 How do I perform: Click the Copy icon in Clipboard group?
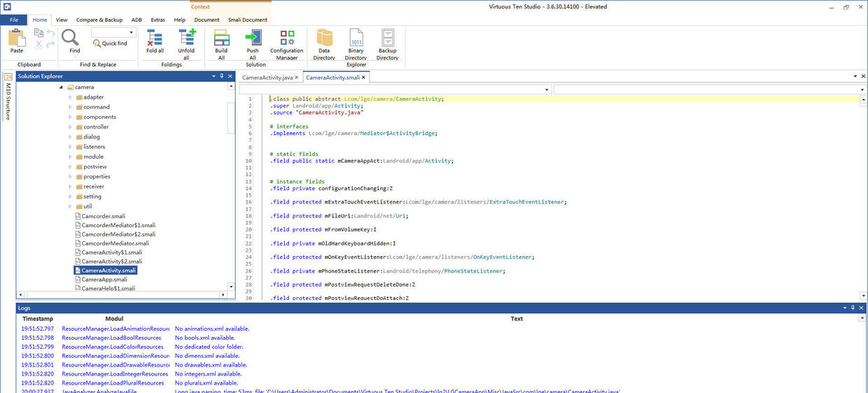tap(38, 33)
